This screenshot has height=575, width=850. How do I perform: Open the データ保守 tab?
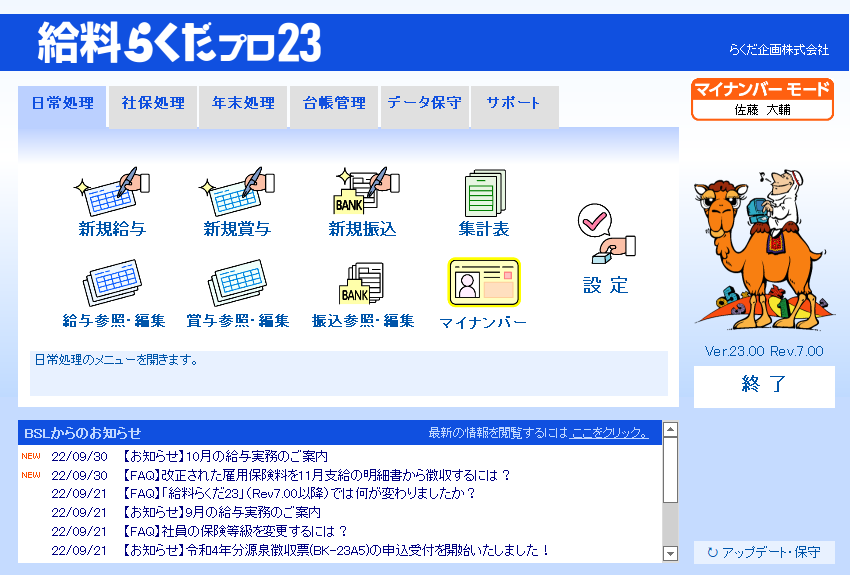(424, 103)
